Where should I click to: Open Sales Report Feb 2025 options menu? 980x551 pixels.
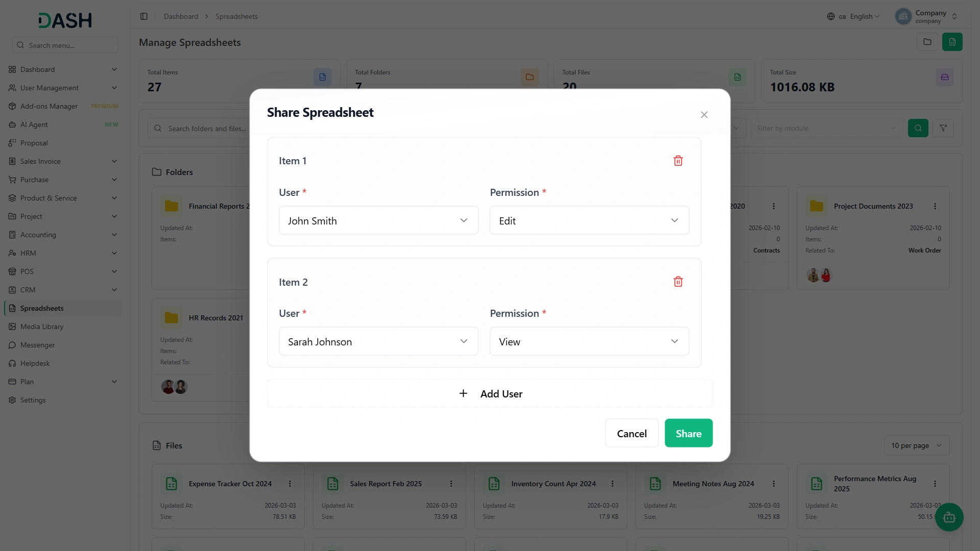451,484
